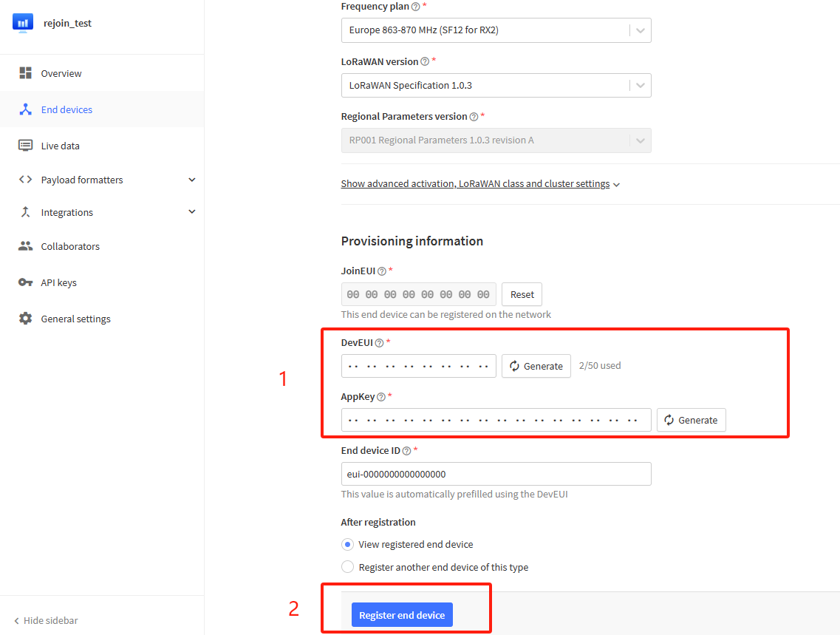Select Register another end device of this type

[348, 567]
